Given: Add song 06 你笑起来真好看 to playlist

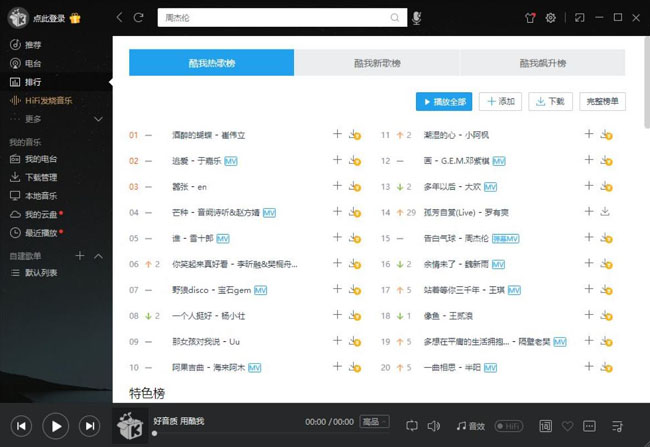Looking at the screenshot, I should (337, 263).
